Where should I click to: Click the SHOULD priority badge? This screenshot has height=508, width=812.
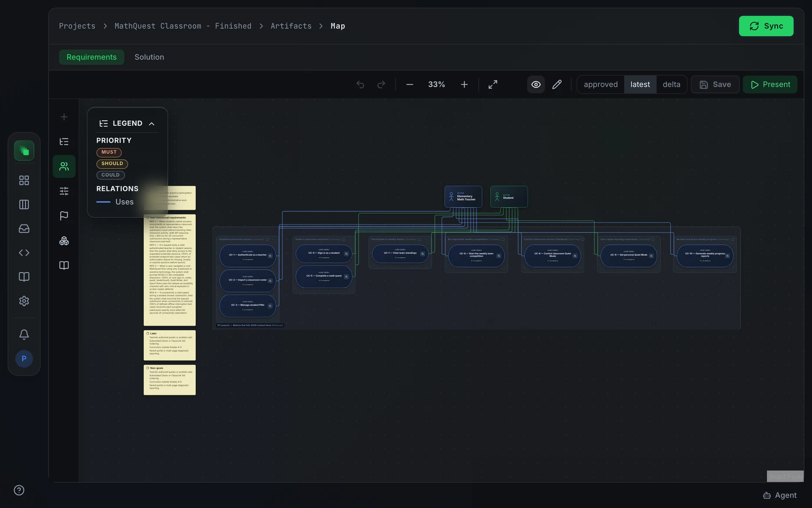click(112, 164)
